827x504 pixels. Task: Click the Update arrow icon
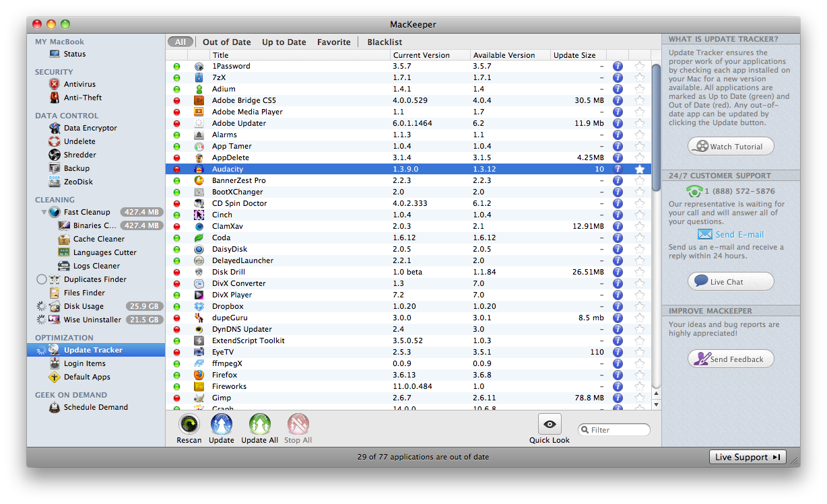coord(222,424)
